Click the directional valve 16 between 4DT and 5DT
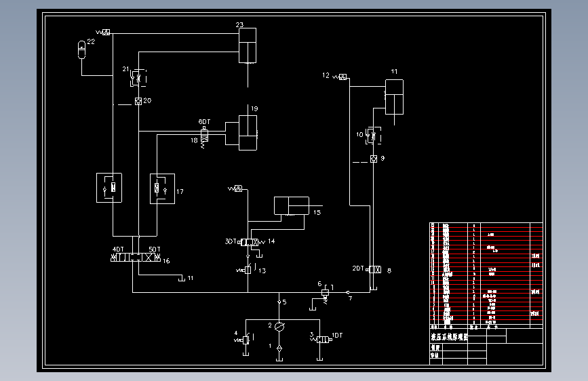588x381 pixels. 136,257
